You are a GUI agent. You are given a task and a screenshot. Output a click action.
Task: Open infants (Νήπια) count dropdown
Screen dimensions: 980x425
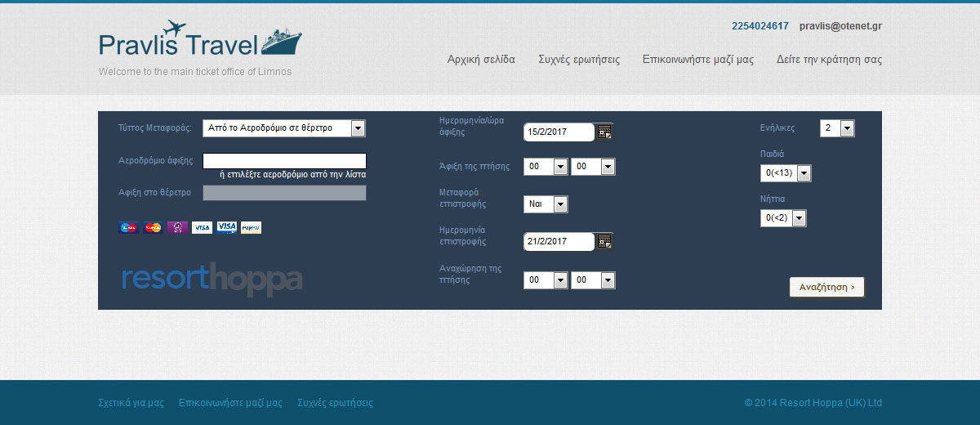click(x=783, y=218)
